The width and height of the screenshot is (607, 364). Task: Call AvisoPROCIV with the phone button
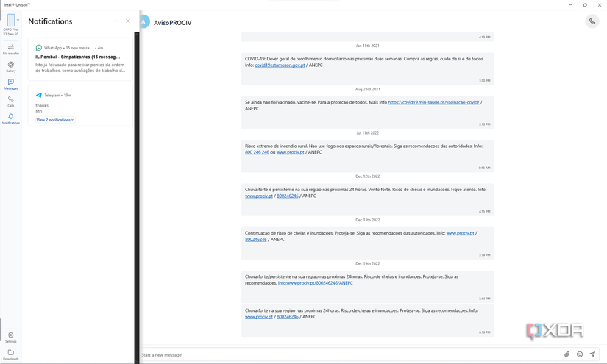[x=592, y=21]
